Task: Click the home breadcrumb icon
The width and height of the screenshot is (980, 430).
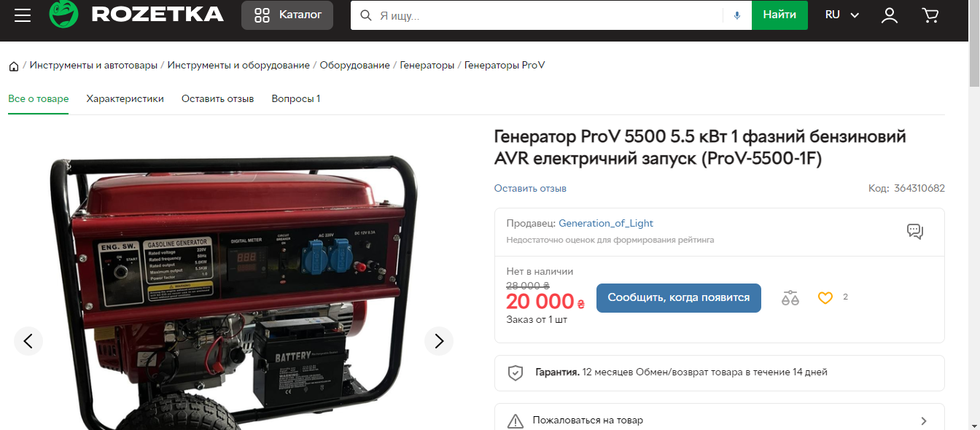Action: tap(14, 66)
